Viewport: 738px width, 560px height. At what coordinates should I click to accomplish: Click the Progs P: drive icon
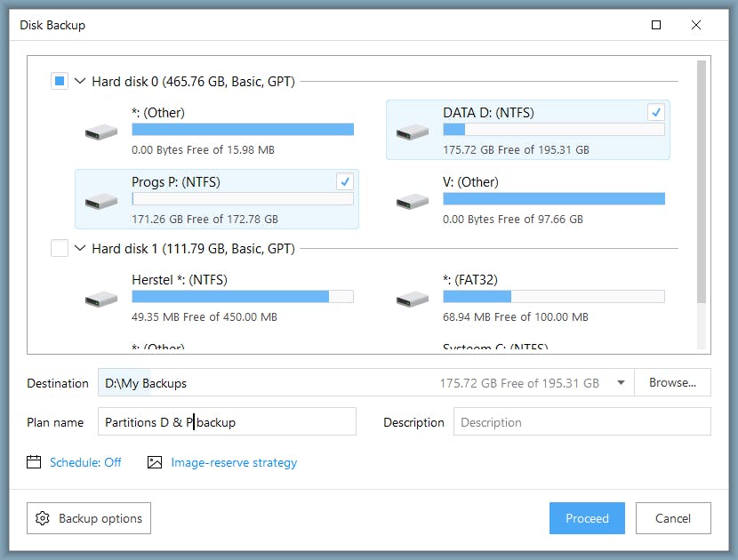coord(101,201)
